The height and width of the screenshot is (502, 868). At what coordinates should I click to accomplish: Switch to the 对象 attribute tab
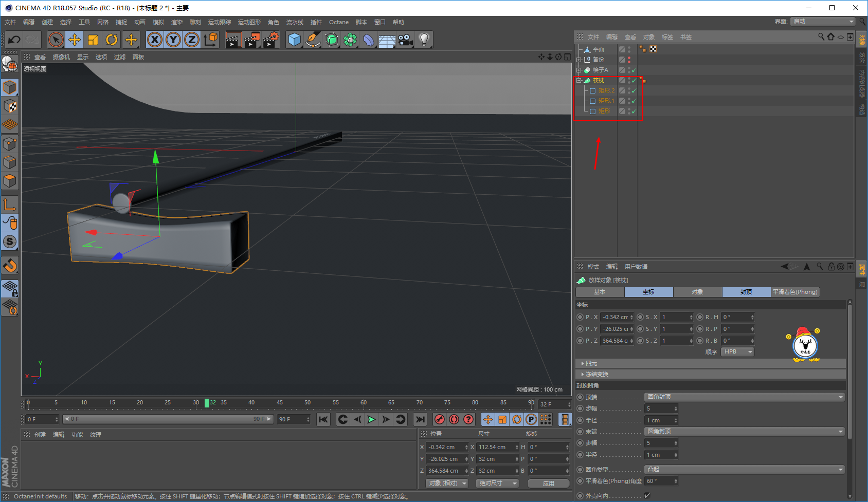[x=697, y=292]
